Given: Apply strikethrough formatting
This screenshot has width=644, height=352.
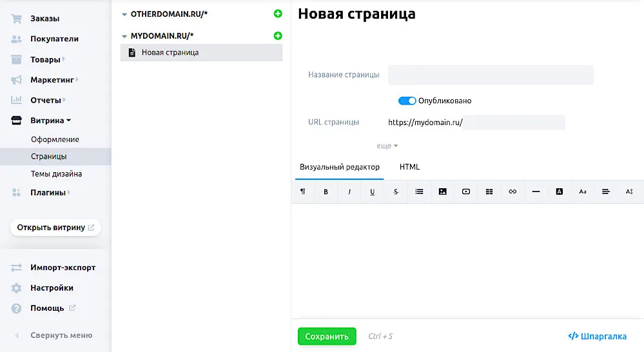Looking at the screenshot, I should [x=396, y=191].
